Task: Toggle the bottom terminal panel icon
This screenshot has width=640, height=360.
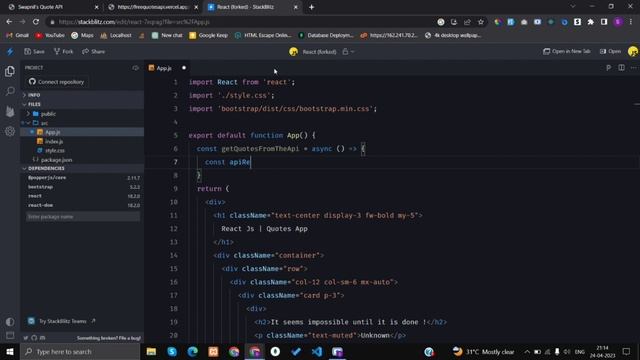Action: pos(10,336)
